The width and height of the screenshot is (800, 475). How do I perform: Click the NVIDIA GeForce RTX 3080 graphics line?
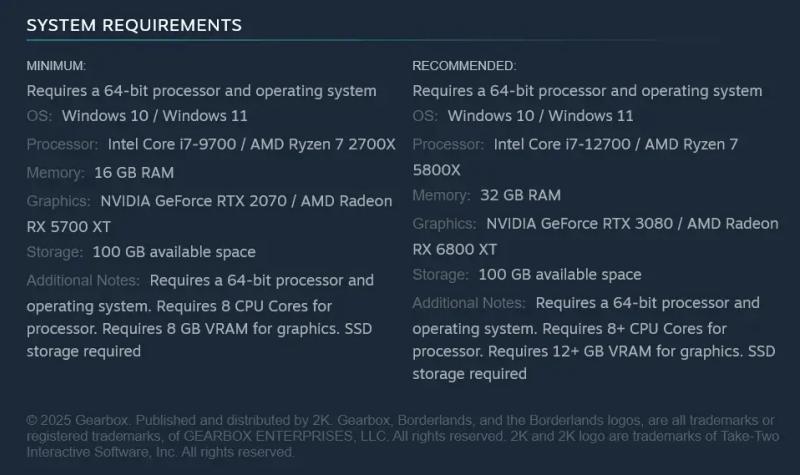pos(632,223)
